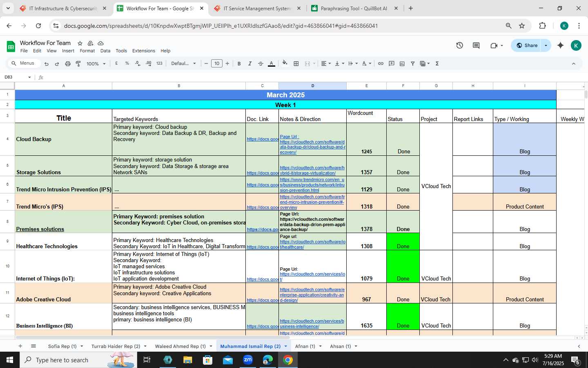The image size is (588, 368).
Task: Click the Print icon in the toolbar
Action: coord(68,64)
